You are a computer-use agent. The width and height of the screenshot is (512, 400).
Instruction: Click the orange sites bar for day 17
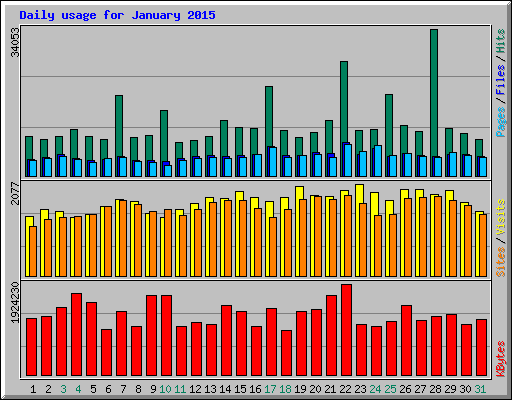pyautogui.click(x=273, y=247)
